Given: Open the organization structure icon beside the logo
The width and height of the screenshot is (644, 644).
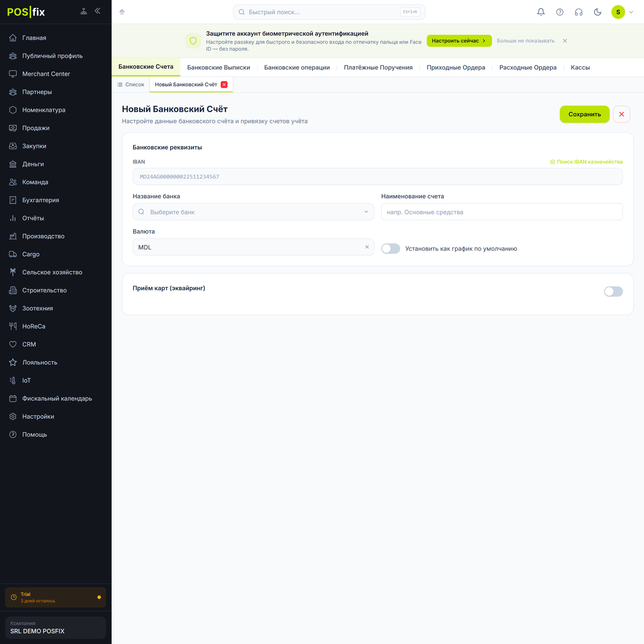Looking at the screenshot, I should click(x=84, y=12).
